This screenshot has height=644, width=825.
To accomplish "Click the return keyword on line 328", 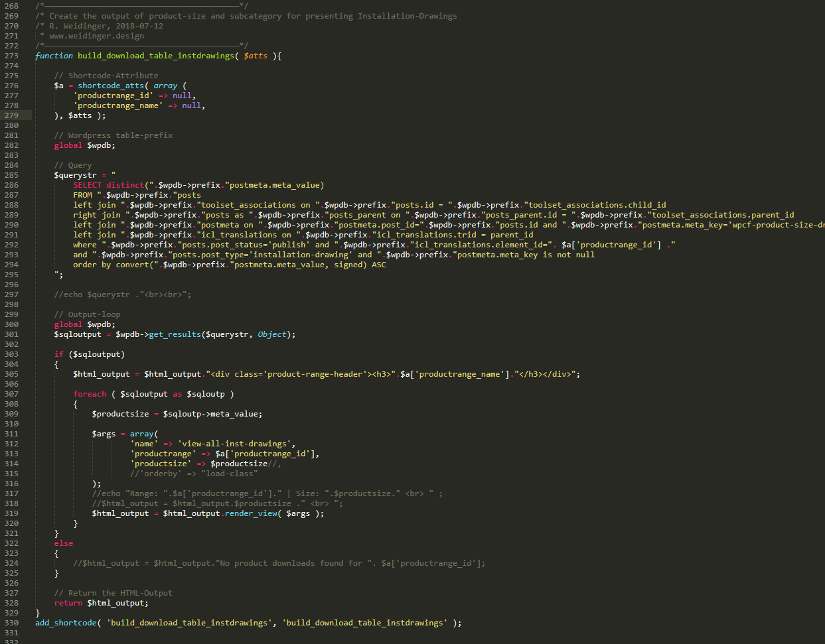I will point(68,603).
